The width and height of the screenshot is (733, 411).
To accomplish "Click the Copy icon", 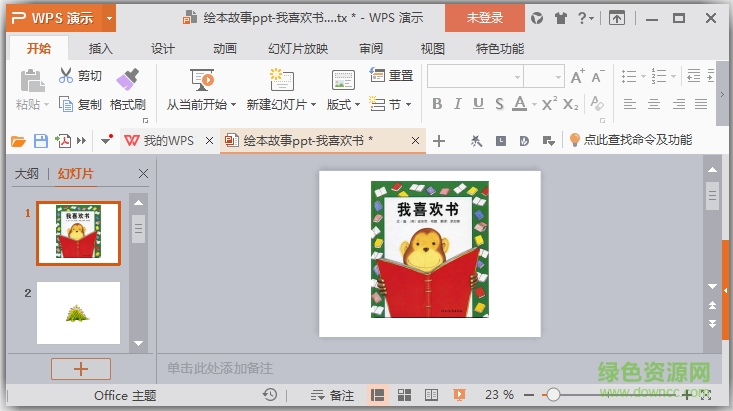I will [x=66, y=104].
